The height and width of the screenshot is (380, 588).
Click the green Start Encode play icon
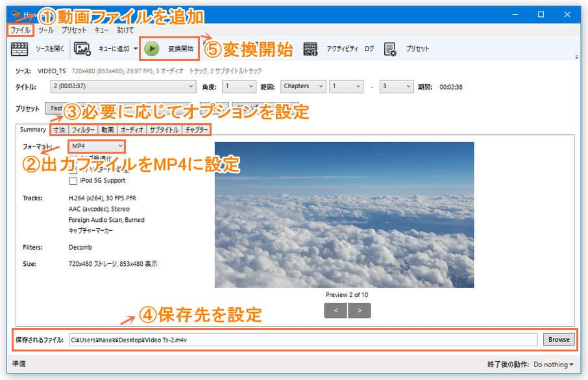click(152, 49)
